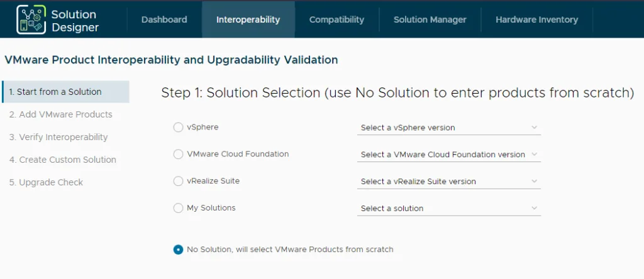Screen dimensions: 644x279
Task: Select the vRealize Suite radio button
Action: 178,182
